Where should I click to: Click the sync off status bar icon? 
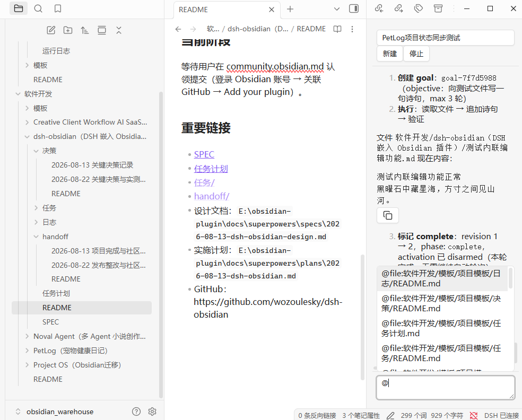474,415
